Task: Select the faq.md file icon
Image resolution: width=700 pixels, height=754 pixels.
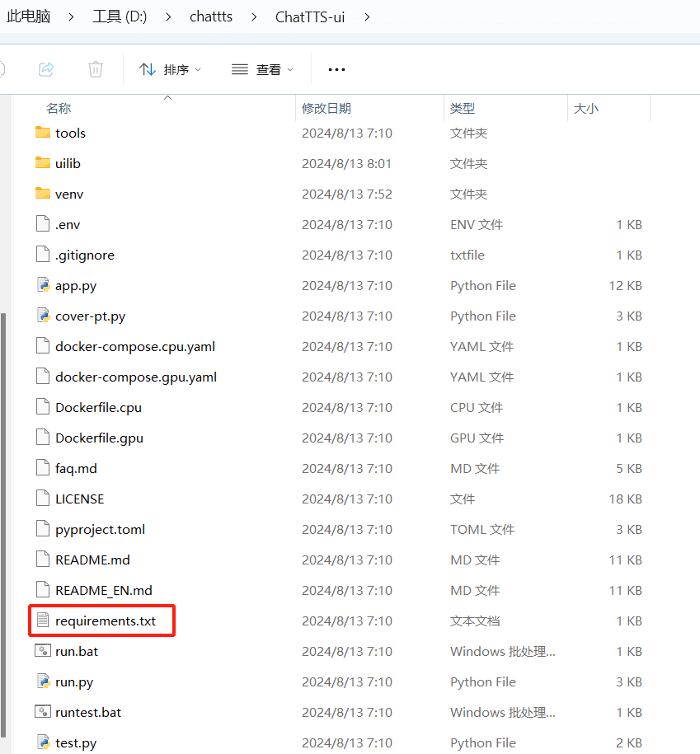Action: pos(43,467)
